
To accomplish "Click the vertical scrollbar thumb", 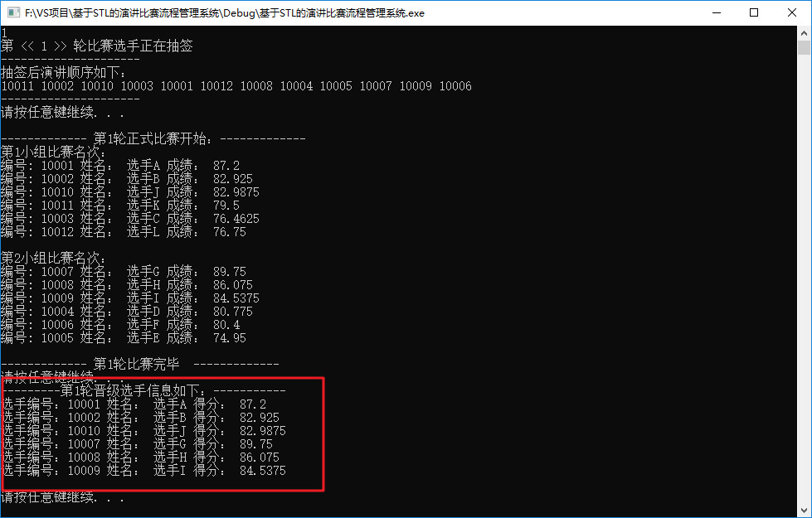I will click(x=804, y=47).
